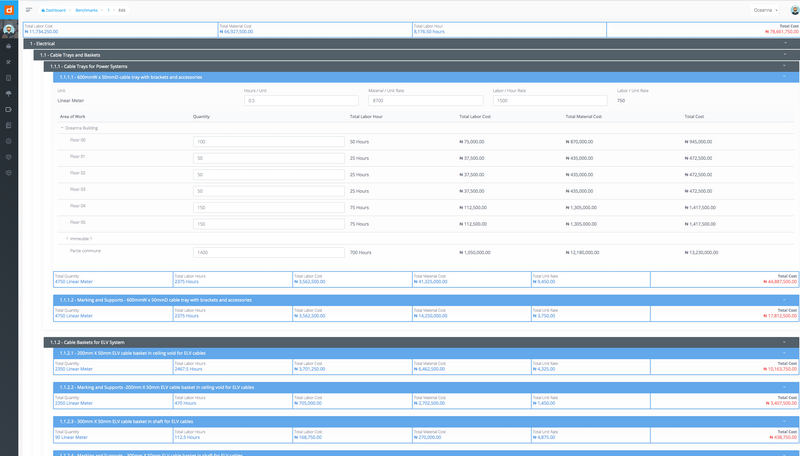The width and height of the screenshot is (800, 456).
Task: Edit the Material / Unit Rate field
Action: pos(426,100)
